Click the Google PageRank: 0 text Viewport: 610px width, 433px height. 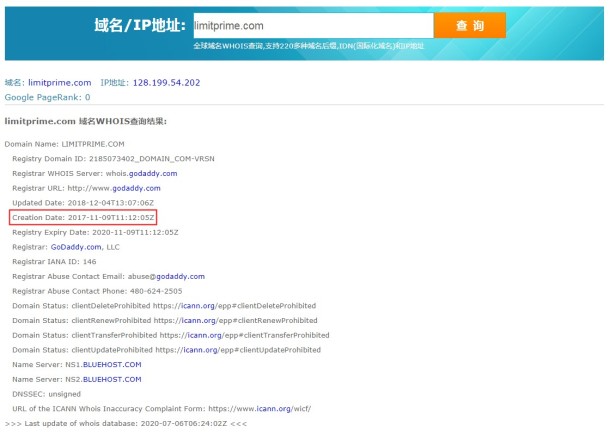[x=47, y=97]
